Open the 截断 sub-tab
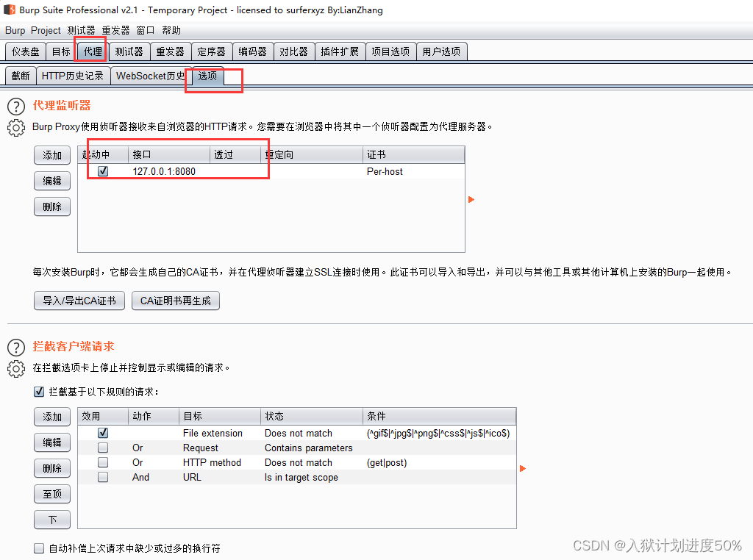Screen dimensions: 753x560 pos(21,76)
